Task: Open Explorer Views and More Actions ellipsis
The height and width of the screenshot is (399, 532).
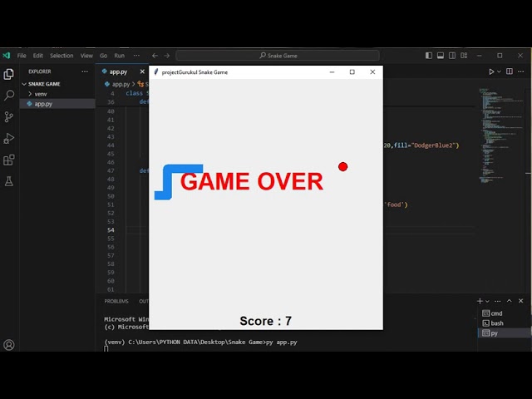Action: coord(85,71)
